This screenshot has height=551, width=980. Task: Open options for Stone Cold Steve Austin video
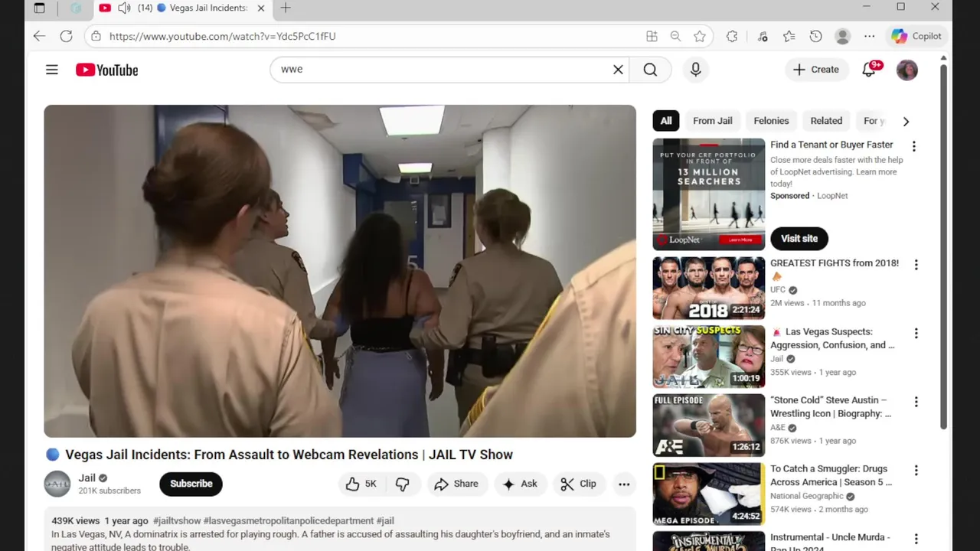click(916, 402)
